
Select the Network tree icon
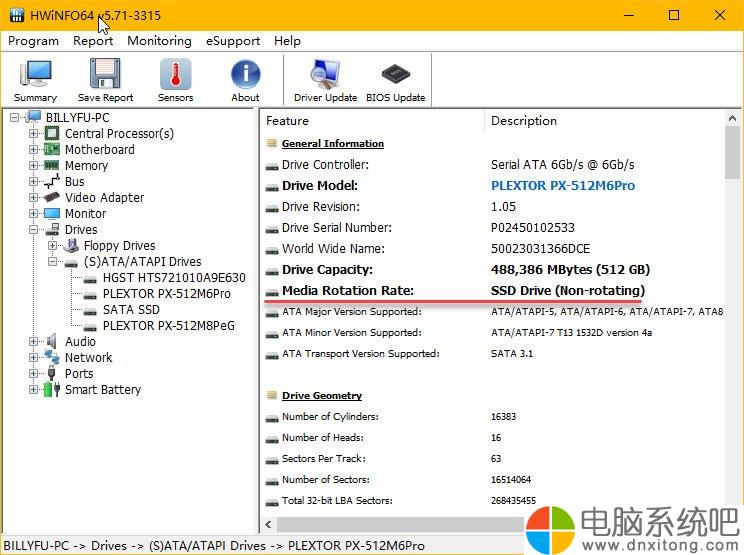click(52, 357)
